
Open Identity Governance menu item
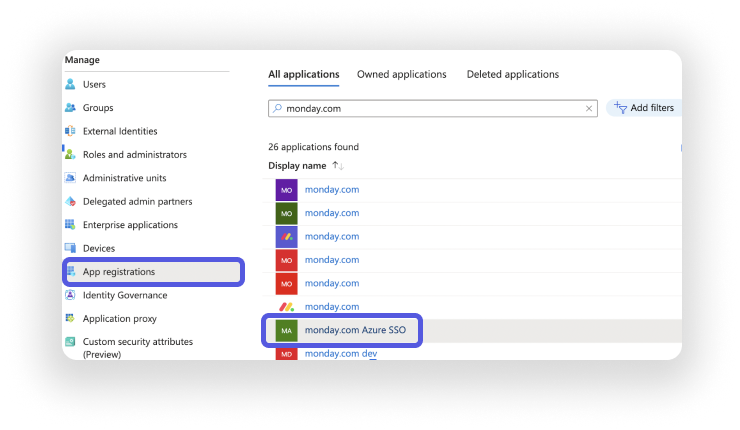coord(125,295)
